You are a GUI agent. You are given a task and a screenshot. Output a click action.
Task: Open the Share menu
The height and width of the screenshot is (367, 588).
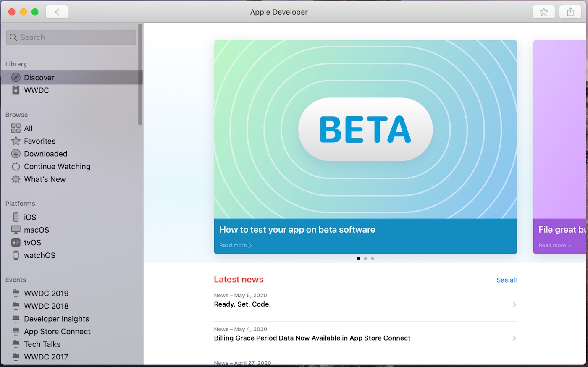(570, 12)
